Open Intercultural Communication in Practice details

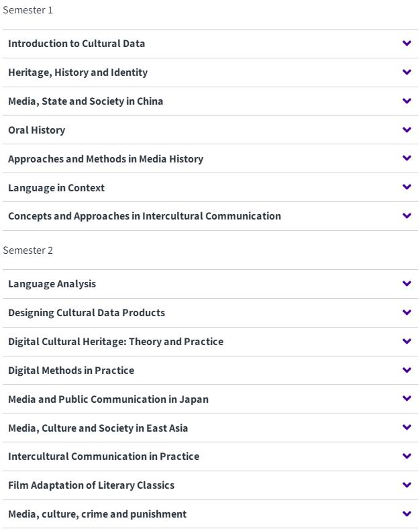210,456
